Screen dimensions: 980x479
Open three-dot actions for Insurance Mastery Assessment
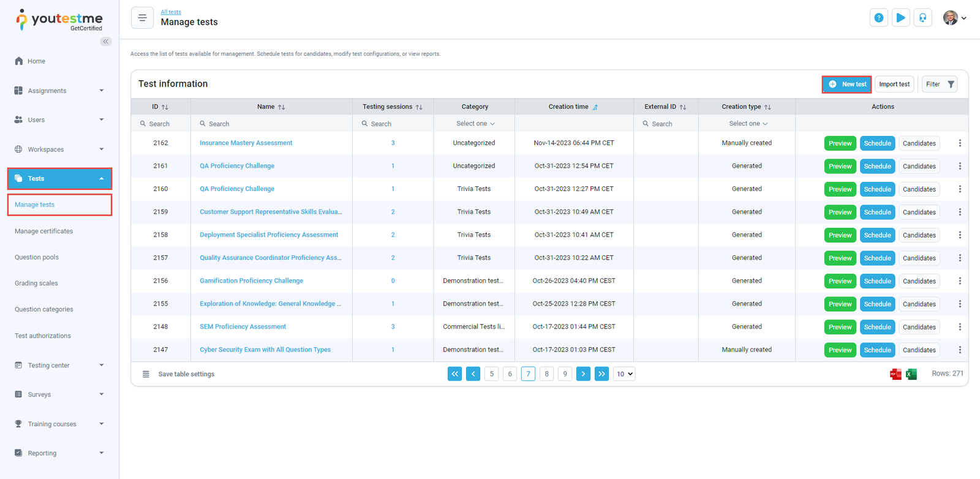click(x=960, y=143)
